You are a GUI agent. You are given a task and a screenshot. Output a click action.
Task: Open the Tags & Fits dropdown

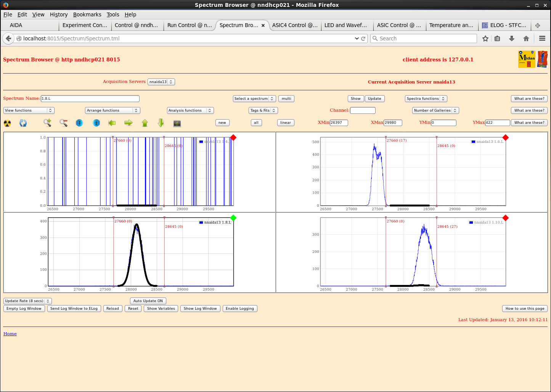click(263, 110)
